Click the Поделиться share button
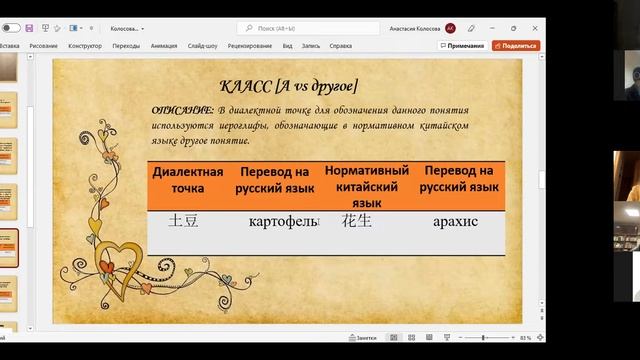Viewport: 640px width, 360px height. coord(516,46)
